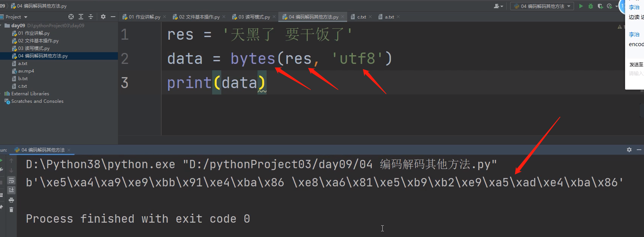The width and height of the screenshot is (644, 237).
Task: Switch to the c.txt editor tab
Action: pyautogui.click(x=361, y=17)
